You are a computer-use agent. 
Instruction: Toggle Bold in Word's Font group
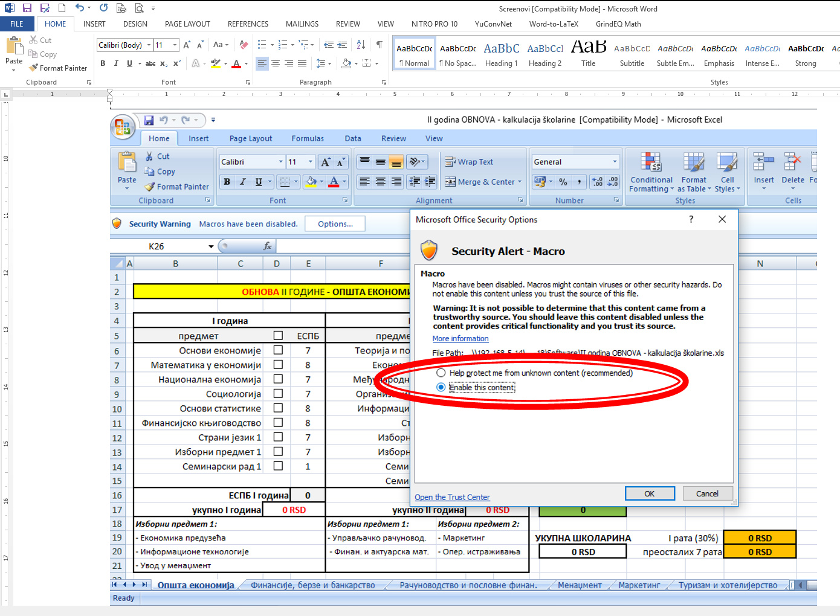pyautogui.click(x=103, y=63)
